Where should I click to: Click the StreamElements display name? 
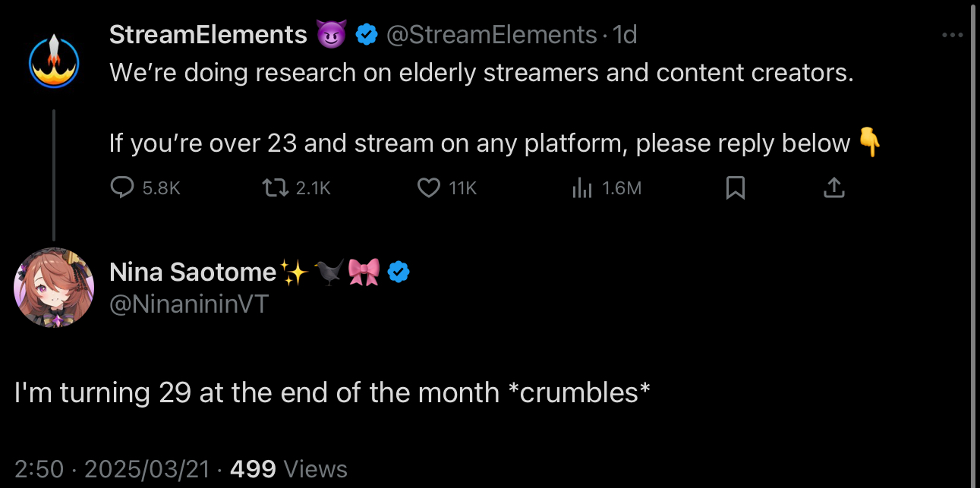[x=207, y=34]
